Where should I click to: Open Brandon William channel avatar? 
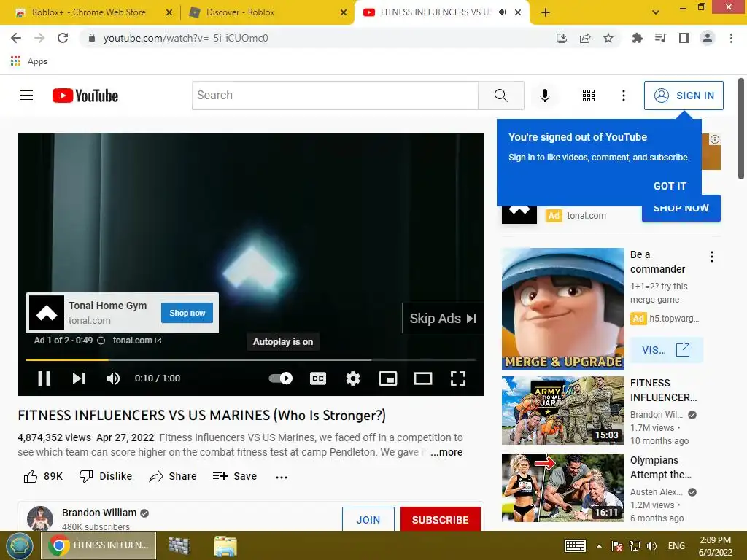pos(40,518)
